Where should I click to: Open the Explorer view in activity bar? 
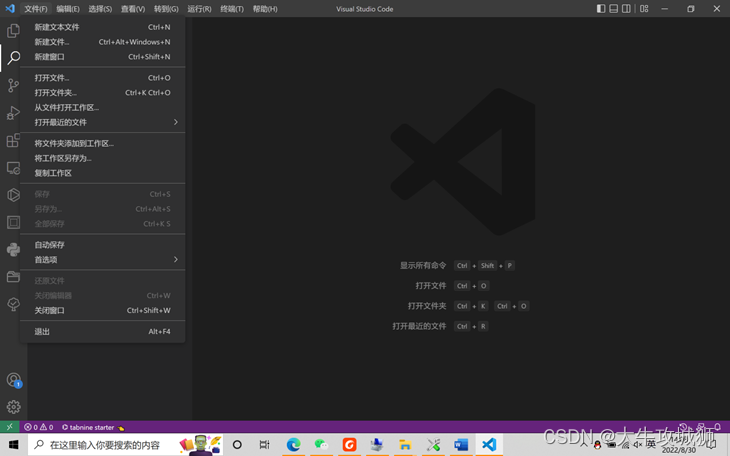tap(13, 31)
